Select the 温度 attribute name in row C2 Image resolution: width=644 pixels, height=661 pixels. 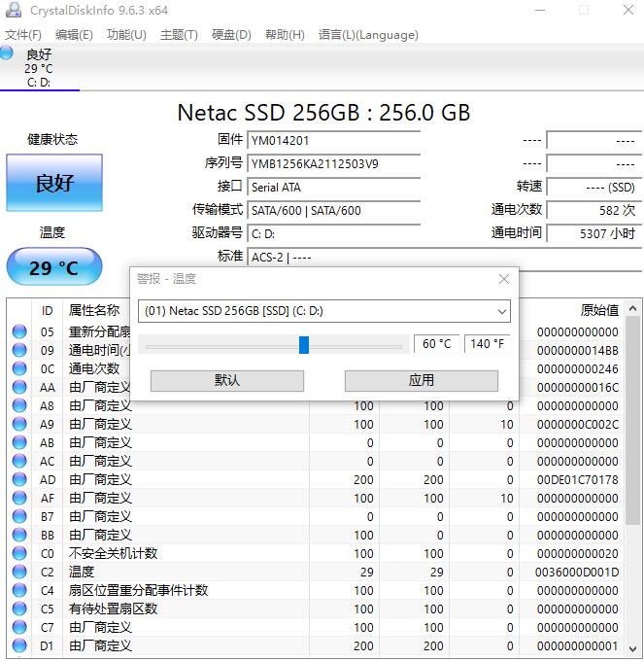pyautogui.click(x=82, y=572)
